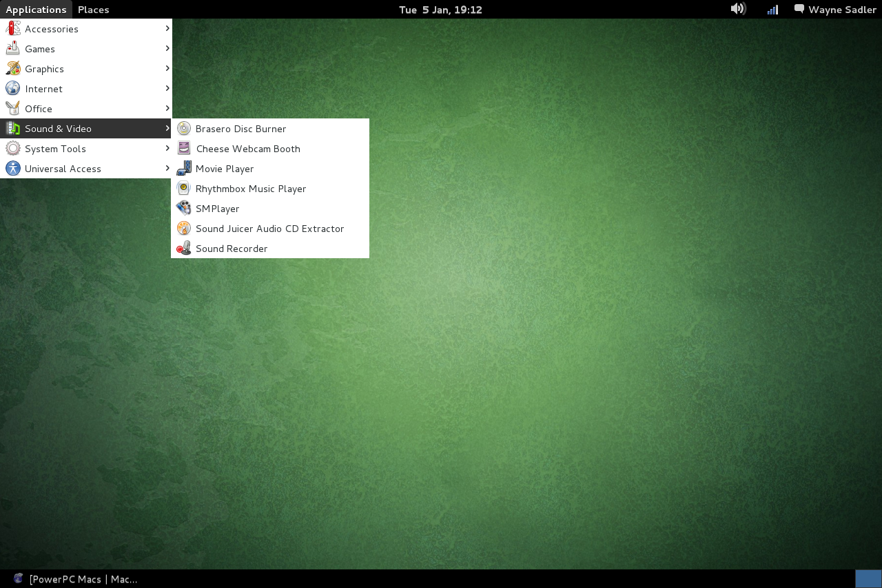Expand the Games submenu

pyautogui.click(x=40, y=49)
